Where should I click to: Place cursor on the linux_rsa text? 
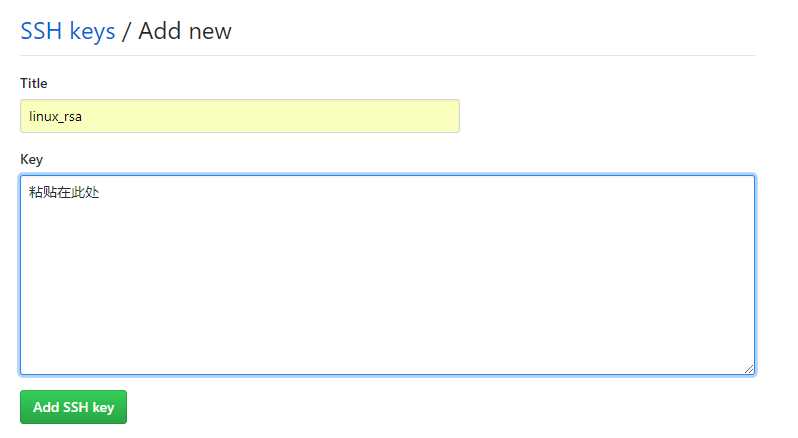55,117
